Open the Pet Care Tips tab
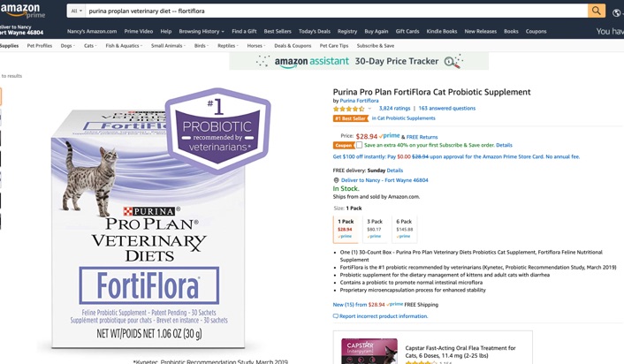Viewport: 624px width, 364px height. pyautogui.click(x=334, y=46)
